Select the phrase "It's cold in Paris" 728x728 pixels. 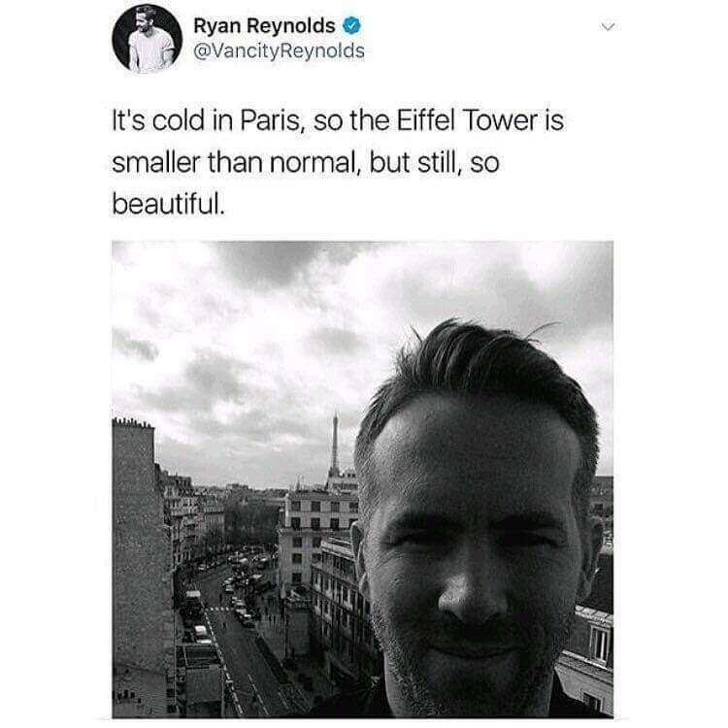[206, 120]
